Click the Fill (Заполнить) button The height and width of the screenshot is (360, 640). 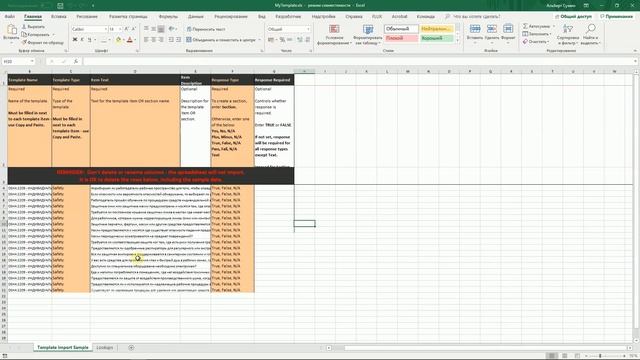(x=537, y=34)
